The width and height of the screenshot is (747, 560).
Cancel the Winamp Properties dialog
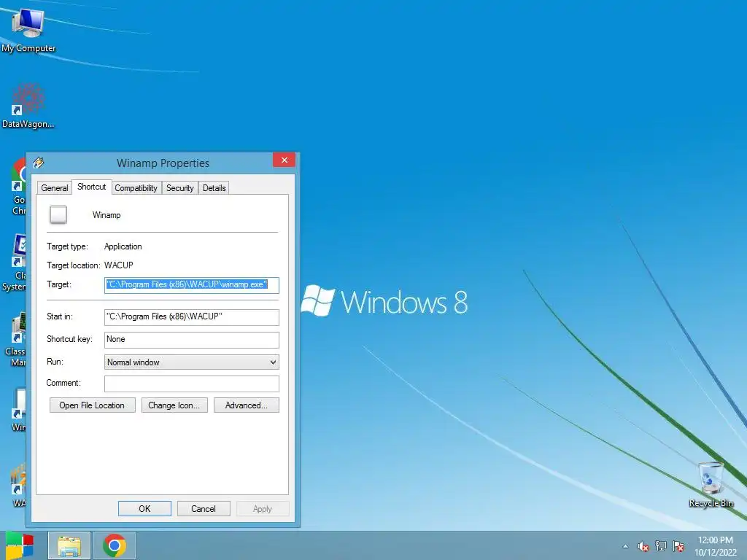point(204,508)
